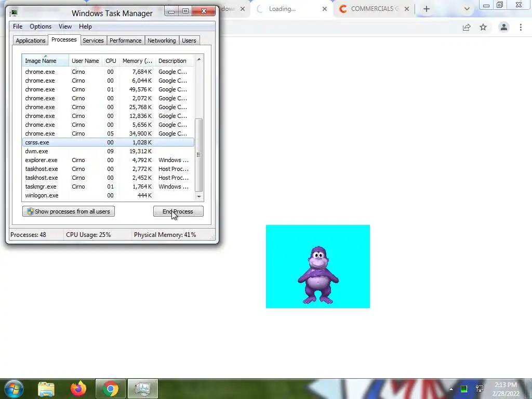
Task: Minimize the Task Manager window
Action: 171,11
